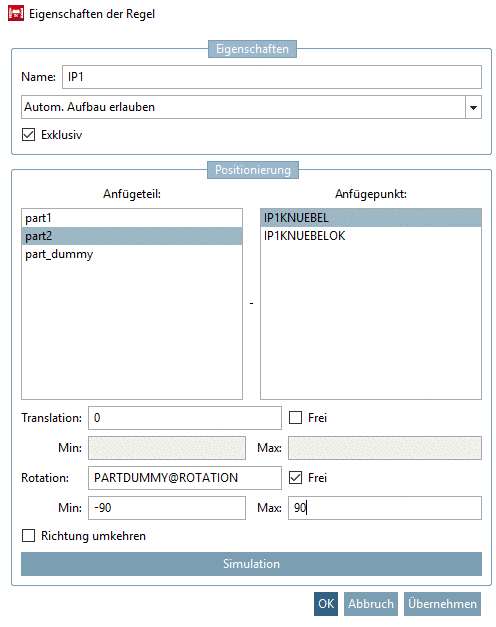The image size is (496, 627).
Task: Click the Rotation field with PARTDUMMY@ROTATION
Action: point(185,478)
